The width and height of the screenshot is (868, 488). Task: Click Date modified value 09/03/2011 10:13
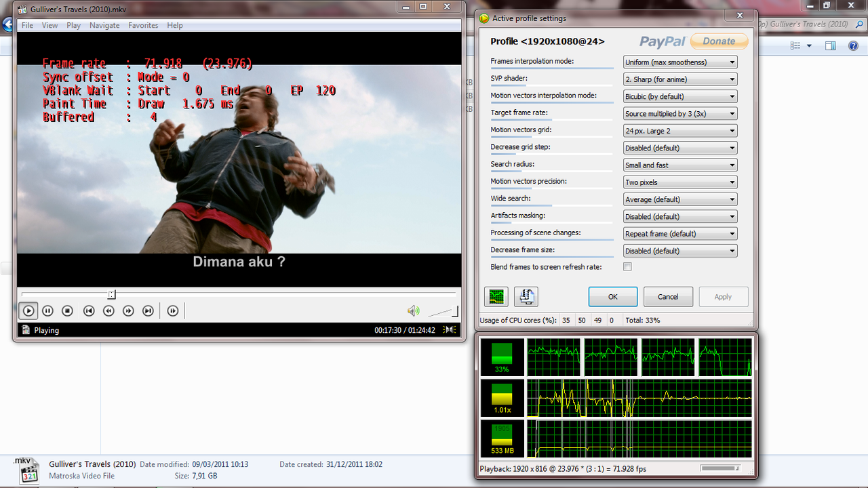[220, 464]
